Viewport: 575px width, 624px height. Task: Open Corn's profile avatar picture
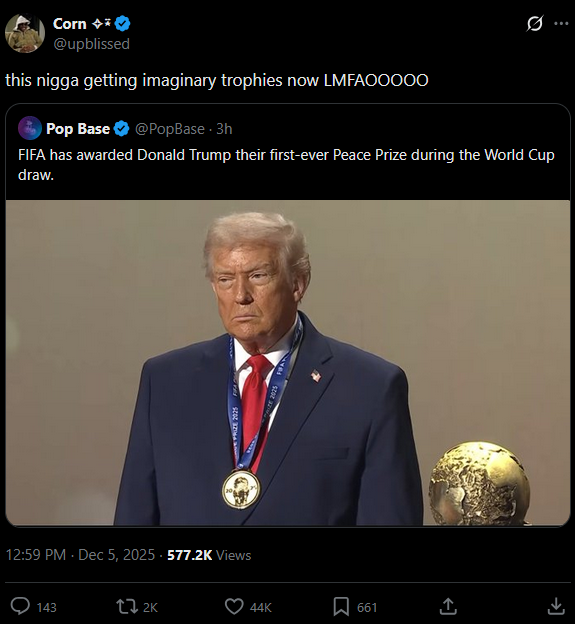[x=25, y=33]
